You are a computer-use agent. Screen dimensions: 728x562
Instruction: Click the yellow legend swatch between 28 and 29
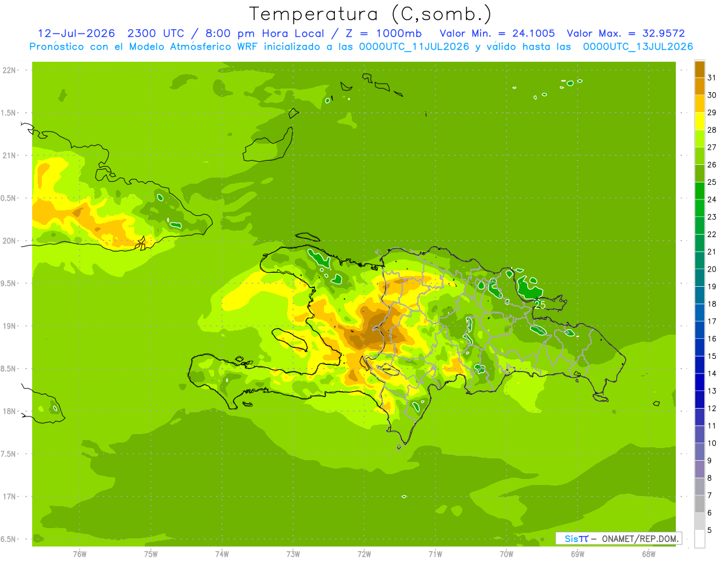point(699,121)
